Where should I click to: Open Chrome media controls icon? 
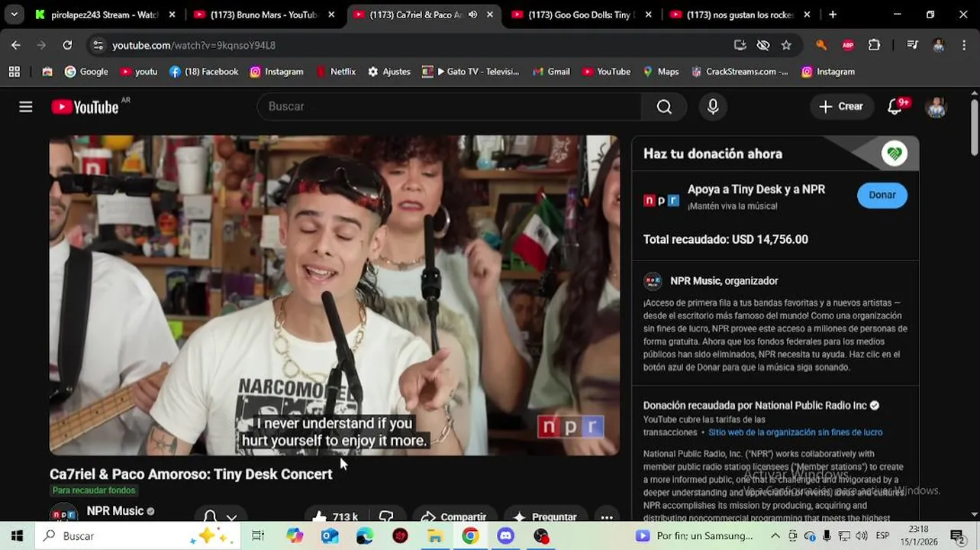912,45
